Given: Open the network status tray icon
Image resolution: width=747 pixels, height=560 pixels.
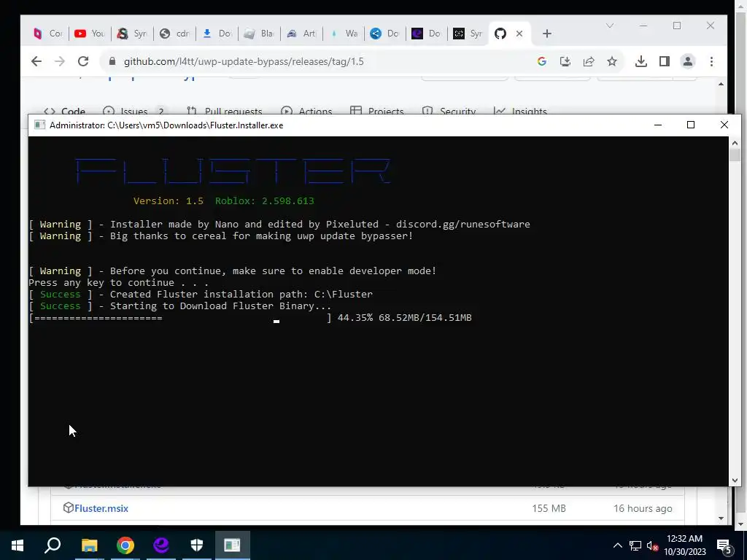Looking at the screenshot, I should (x=635, y=545).
